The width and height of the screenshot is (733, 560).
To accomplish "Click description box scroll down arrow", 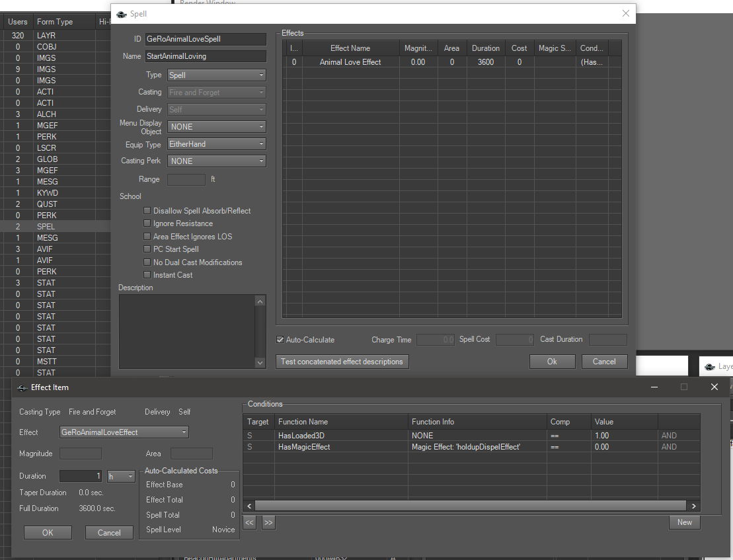I will pos(260,363).
